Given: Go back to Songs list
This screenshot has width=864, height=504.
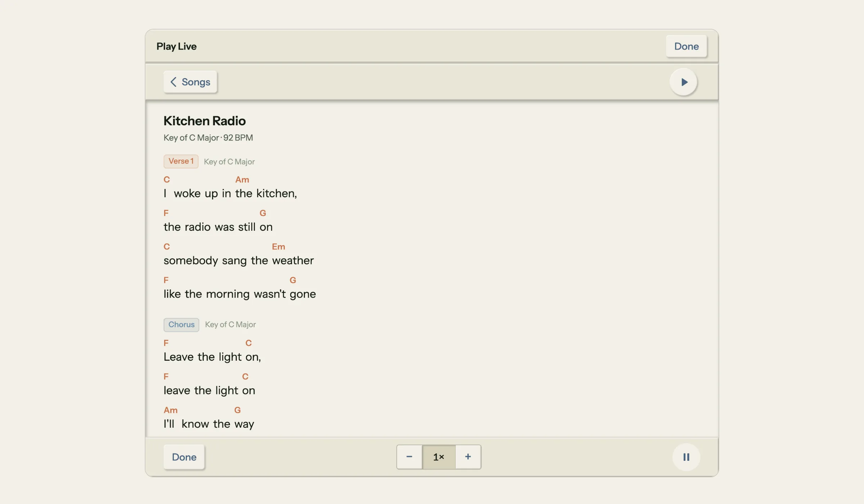Looking at the screenshot, I should click(x=190, y=82).
